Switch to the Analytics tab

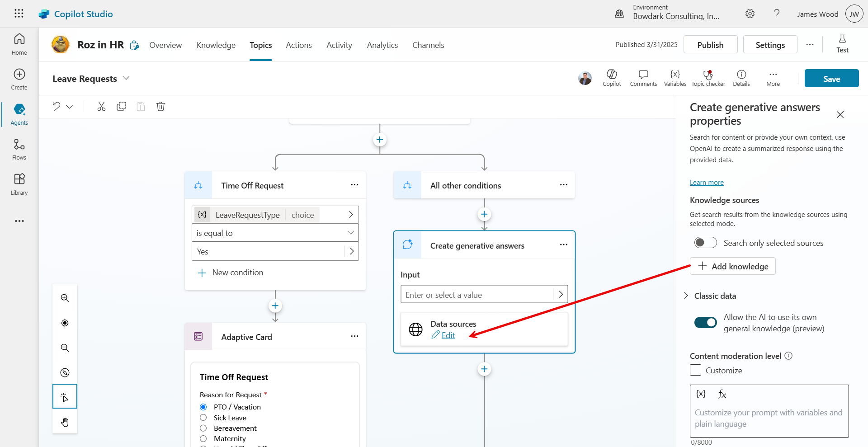pos(382,45)
